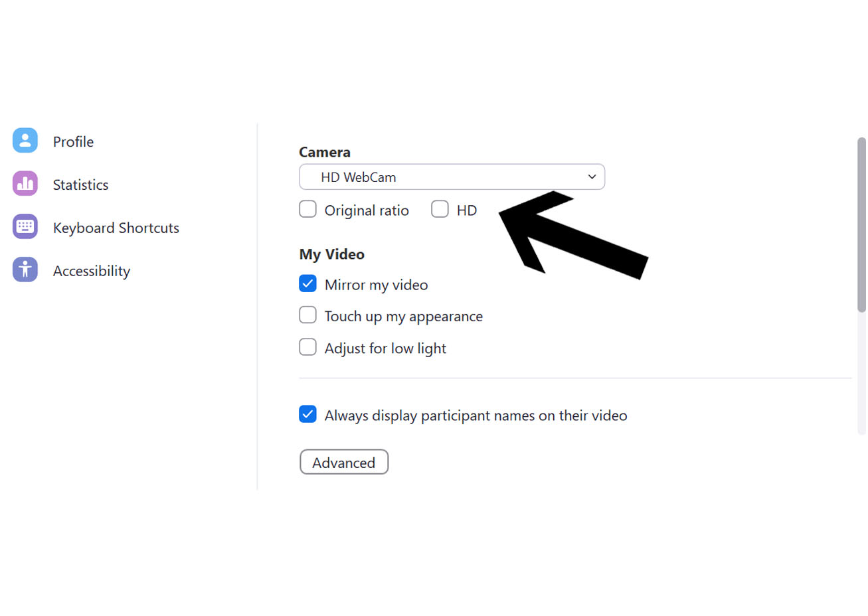868x616 pixels.
Task: Open the Profile icon in sidebar
Action: (25, 141)
